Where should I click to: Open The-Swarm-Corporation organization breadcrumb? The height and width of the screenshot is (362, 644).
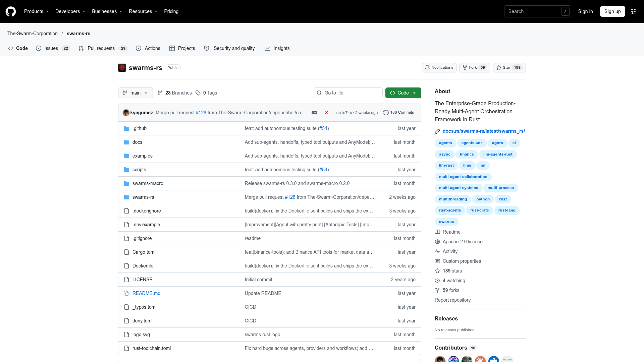(x=33, y=34)
